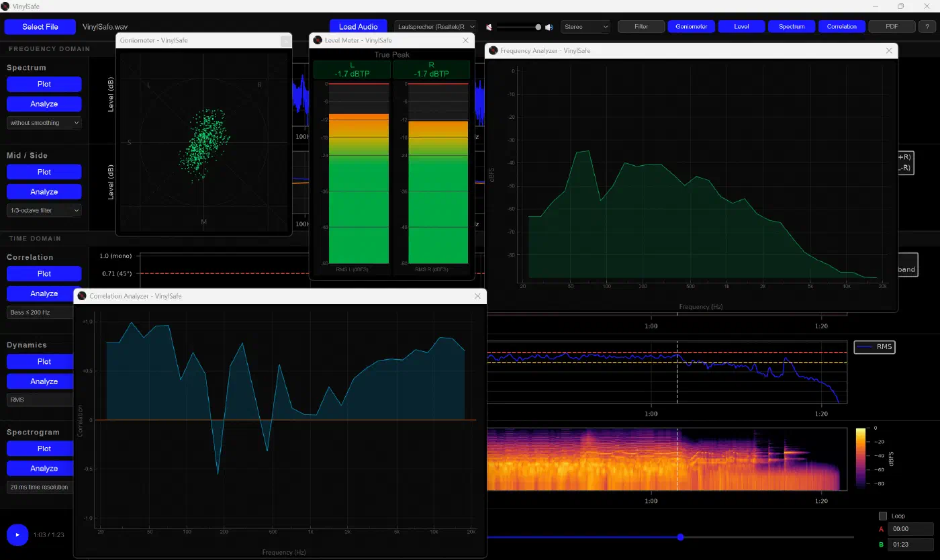Enable the Loop checkbox
This screenshot has height=560, width=940.
pyautogui.click(x=883, y=516)
